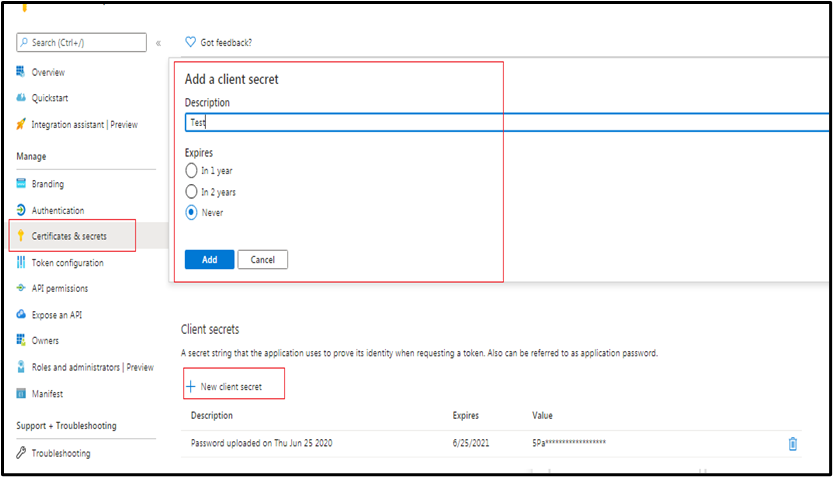Open Expose an API menu item

[59, 314]
